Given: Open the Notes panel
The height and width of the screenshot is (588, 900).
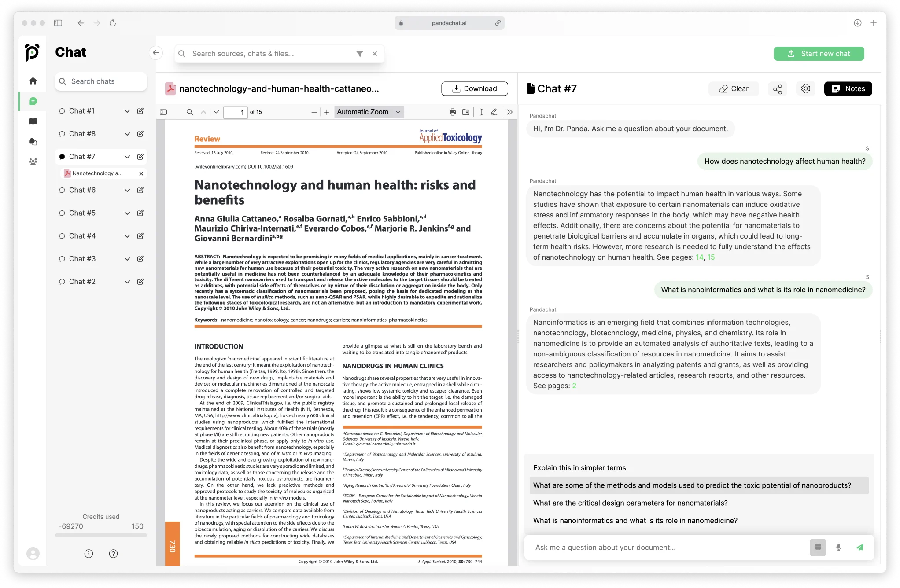Looking at the screenshot, I should [x=848, y=88].
